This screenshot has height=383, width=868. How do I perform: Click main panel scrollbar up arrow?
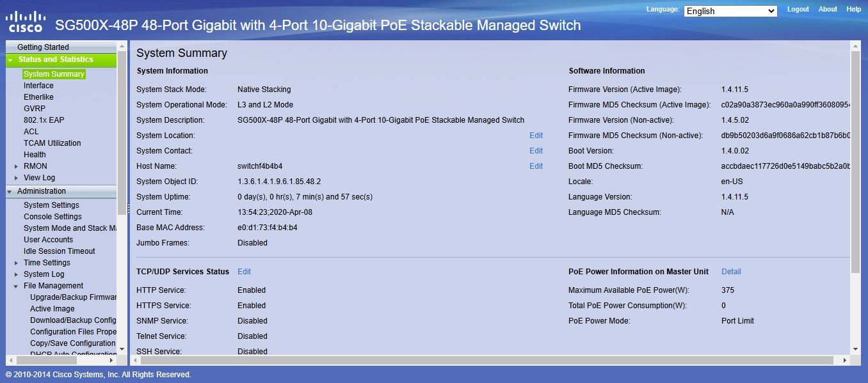click(856, 46)
